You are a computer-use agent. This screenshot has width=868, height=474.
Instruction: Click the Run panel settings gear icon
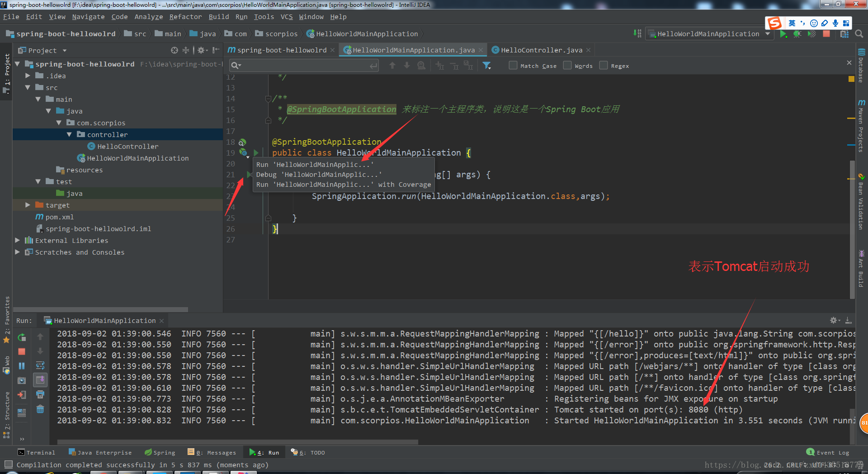[x=834, y=320]
